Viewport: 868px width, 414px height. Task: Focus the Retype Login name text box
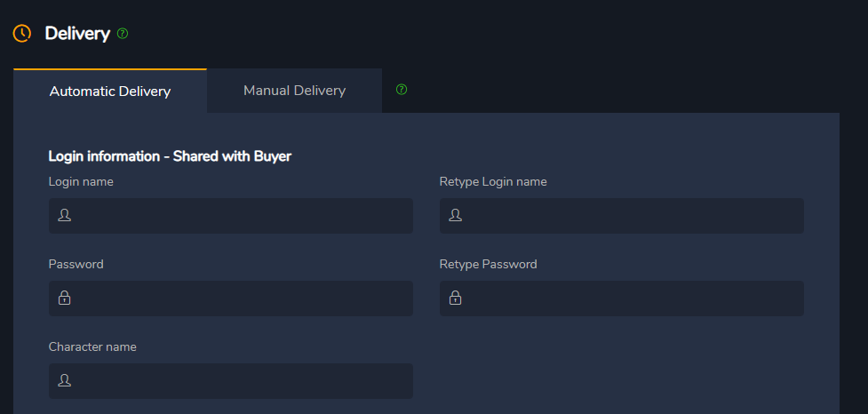tap(631, 216)
